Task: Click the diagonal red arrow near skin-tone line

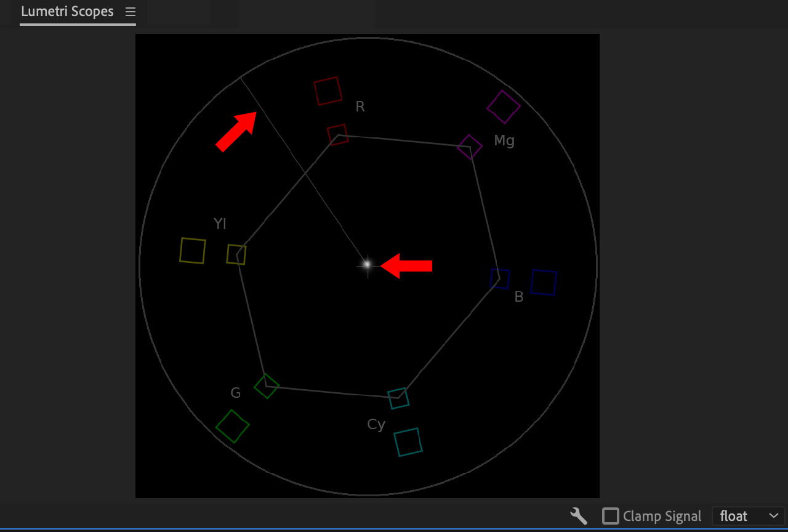Action: click(236, 131)
